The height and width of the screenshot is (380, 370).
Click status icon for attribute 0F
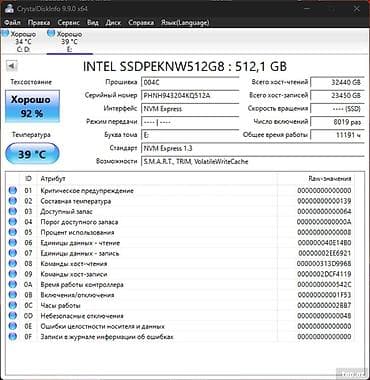[13, 337]
